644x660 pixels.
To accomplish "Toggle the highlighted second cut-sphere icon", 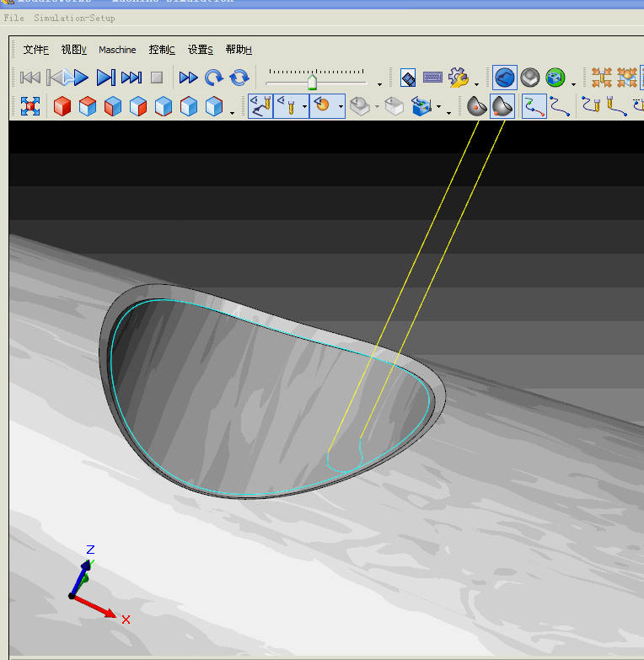I will [x=502, y=106].
